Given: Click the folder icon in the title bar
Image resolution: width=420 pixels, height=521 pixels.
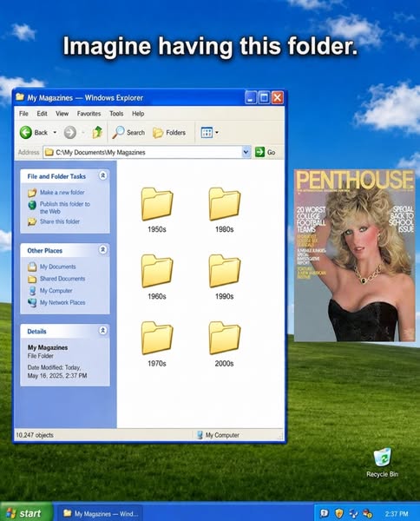Looking at the screenshot, I should click(x=20, y=97).
